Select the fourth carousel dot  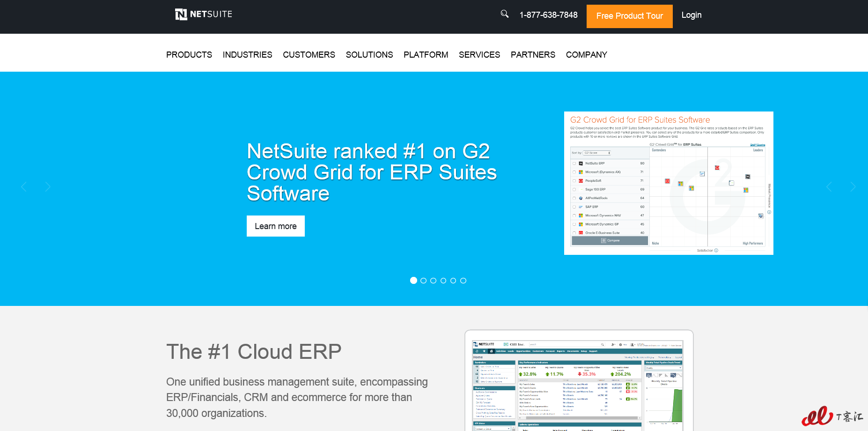click(443, 281)
